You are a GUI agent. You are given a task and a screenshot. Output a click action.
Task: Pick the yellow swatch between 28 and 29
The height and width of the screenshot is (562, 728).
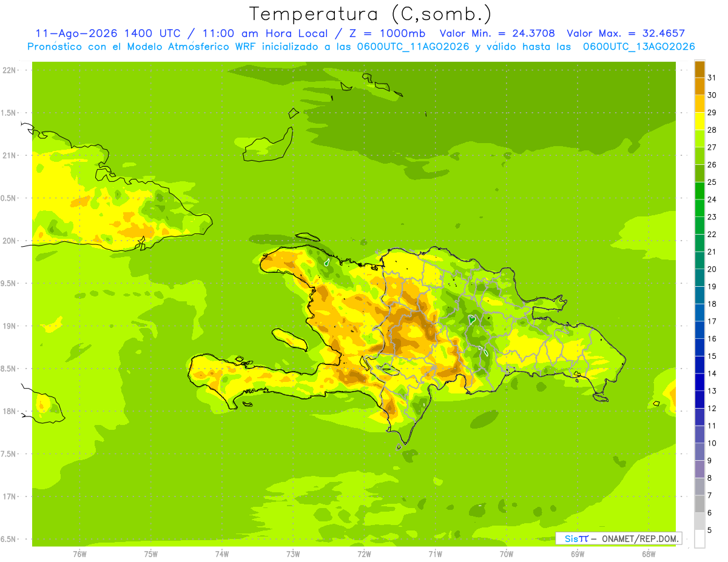pos(699,121)
